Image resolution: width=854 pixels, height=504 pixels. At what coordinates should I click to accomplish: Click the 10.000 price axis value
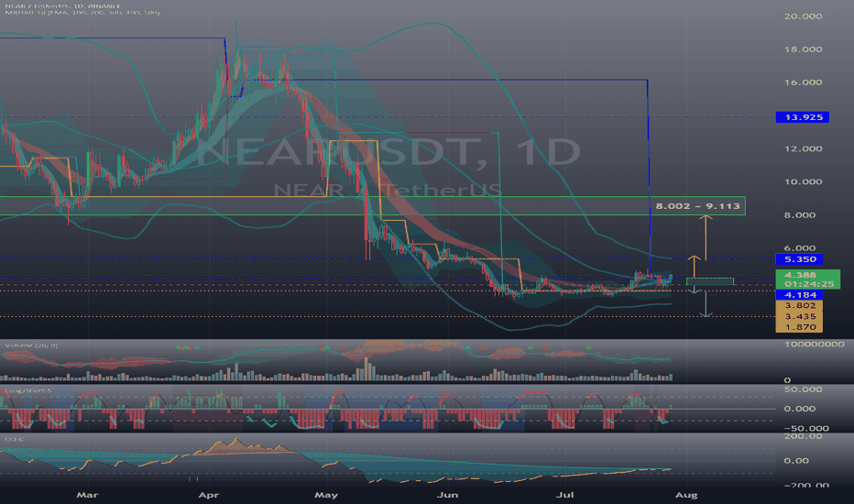(804, 182)
